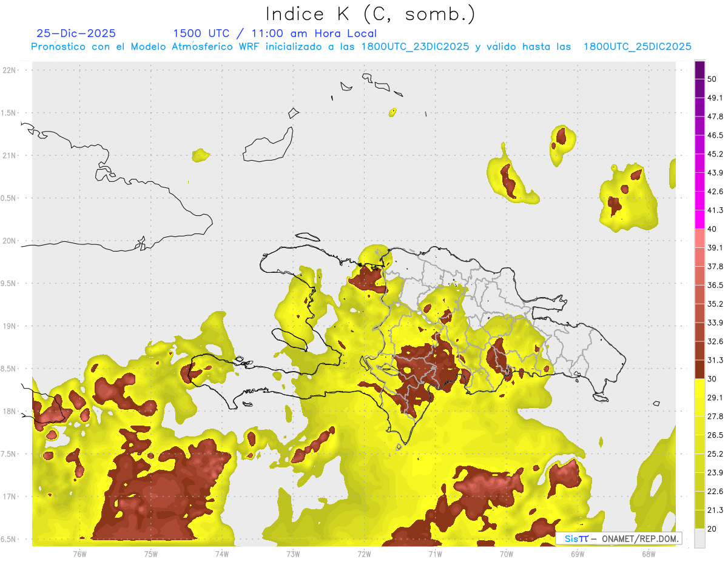The width and height of the screenshot is (728, 562).
Task: Click the "27.8" color bar label
Action: coord(715,416)
